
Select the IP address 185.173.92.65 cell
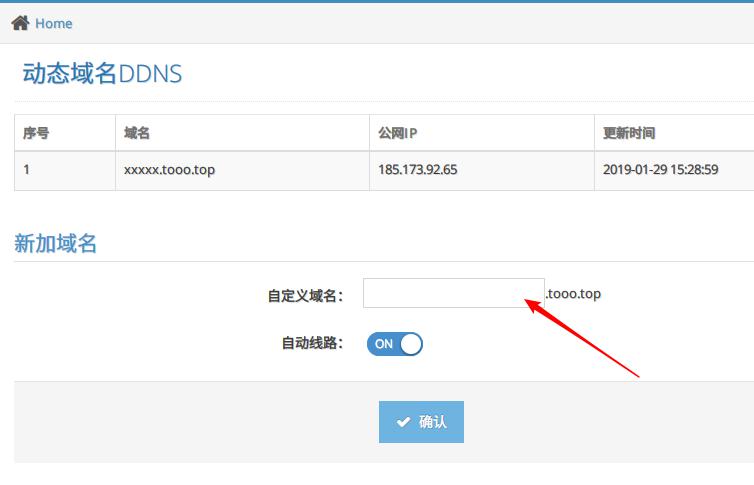tap(417, 170)
